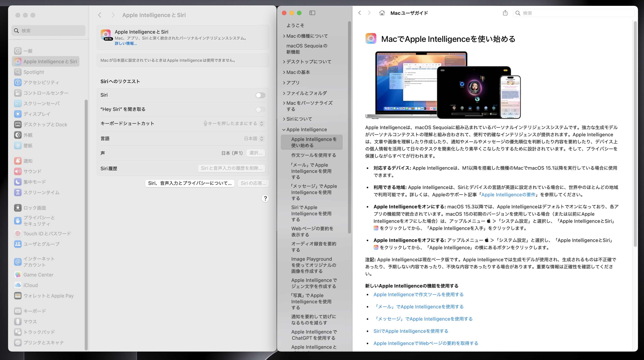Viewport: 644px width, 360px height.
Task: Open Game Center settings icon
Action: point(18,275)
